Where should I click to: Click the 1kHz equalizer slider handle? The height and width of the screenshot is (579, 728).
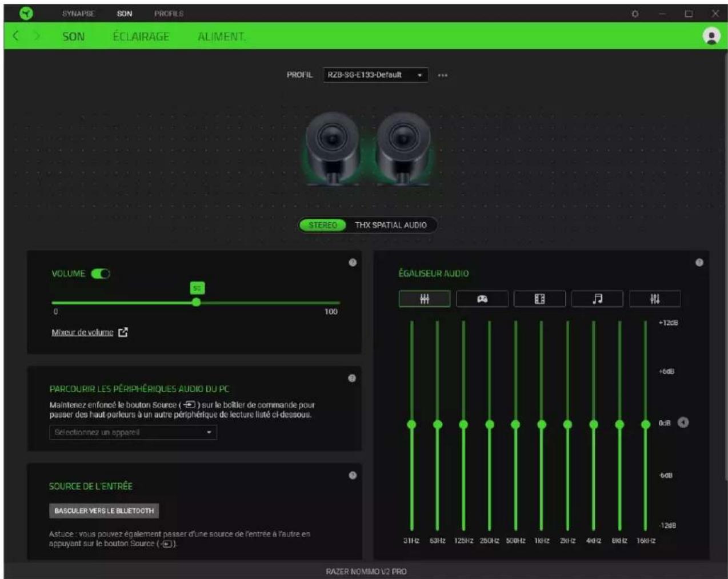click(x=542, y=424)
